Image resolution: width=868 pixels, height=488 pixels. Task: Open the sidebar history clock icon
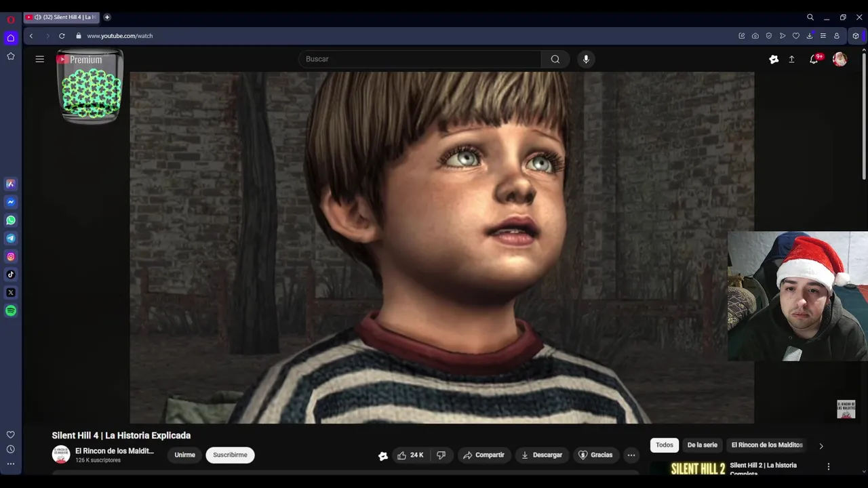11,449
